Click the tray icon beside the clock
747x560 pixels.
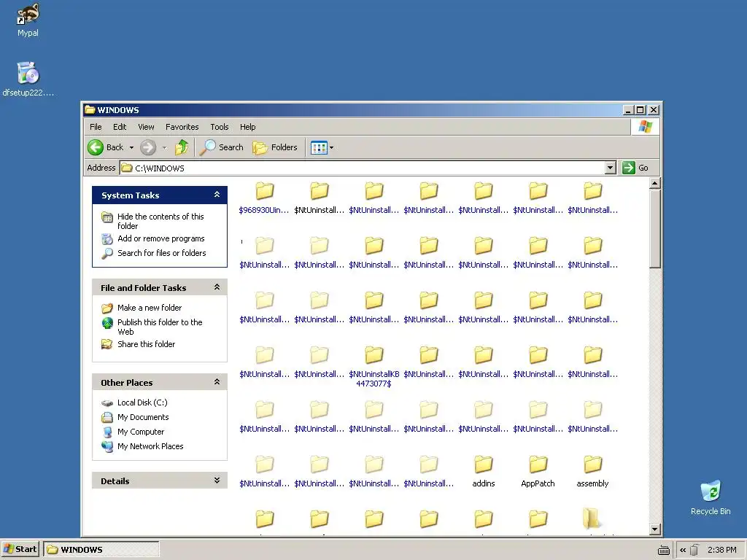point(694,550)
